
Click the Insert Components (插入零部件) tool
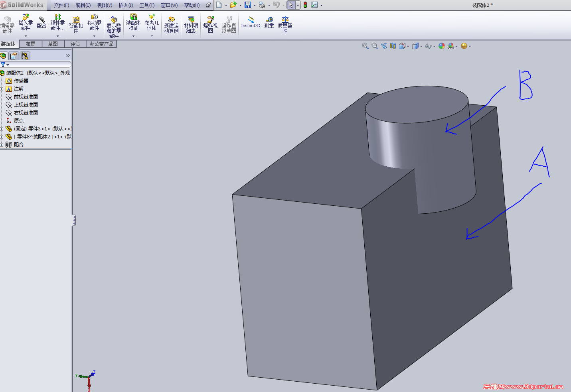26,22
